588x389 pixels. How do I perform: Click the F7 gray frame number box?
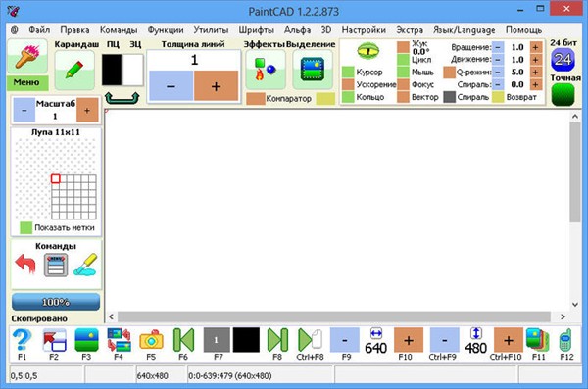pos(217,340)
